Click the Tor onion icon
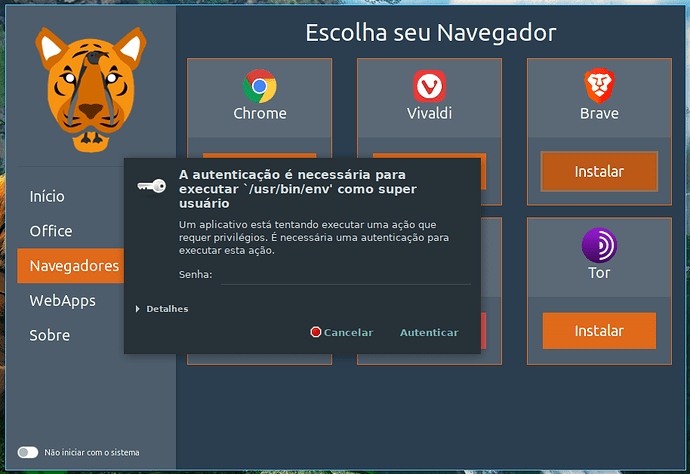The width and height of the screenshot is (690, 474). [x=599, y=245]
